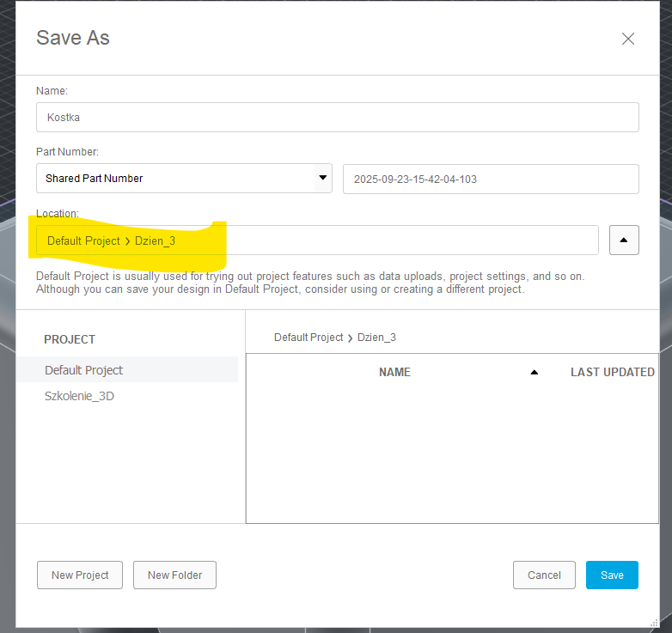
Task: Click Dzien_3 breadcrumb above file list
Action: click(x=376, y=338)
